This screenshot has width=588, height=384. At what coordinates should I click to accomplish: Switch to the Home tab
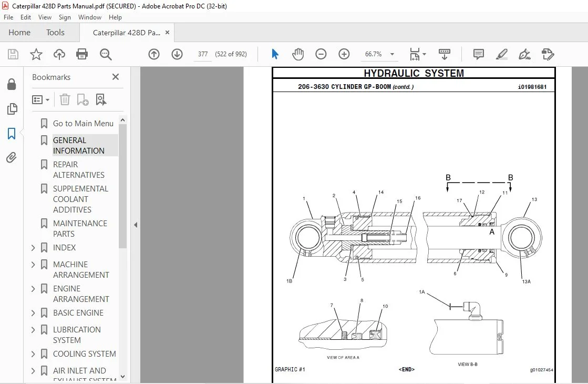point(19,33)
